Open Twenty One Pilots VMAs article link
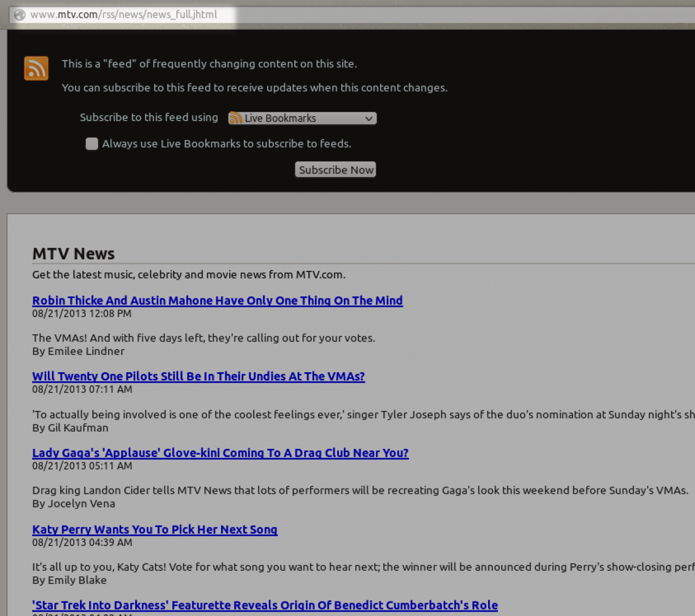695x616 pixels. pos(198,377)
